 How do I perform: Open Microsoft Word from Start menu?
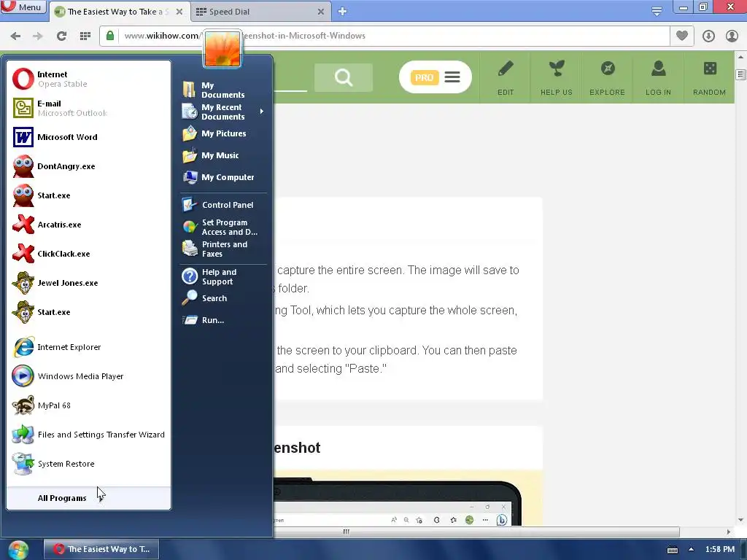coord(88,137)
